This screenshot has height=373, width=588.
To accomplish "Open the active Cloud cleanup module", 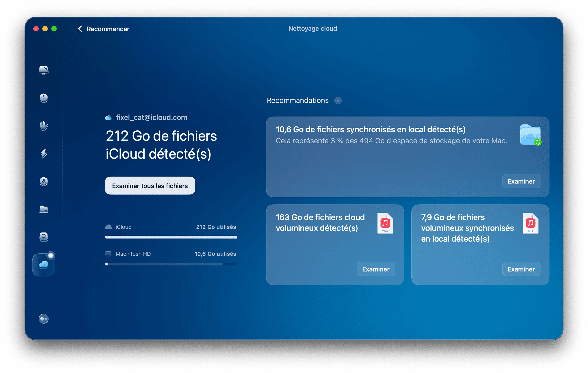I will click(43, 264).
